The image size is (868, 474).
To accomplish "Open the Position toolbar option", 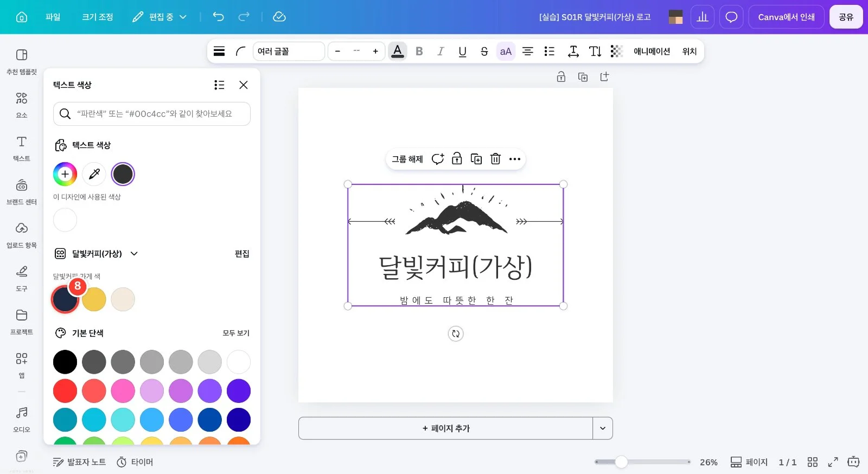I will (690, 51).
